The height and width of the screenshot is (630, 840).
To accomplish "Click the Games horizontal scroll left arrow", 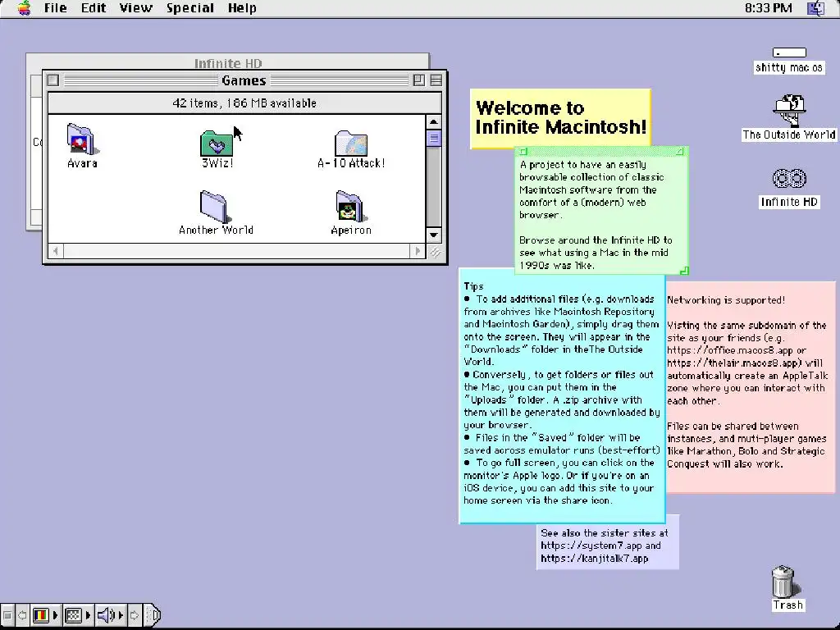I will click(x=56, y=251).
